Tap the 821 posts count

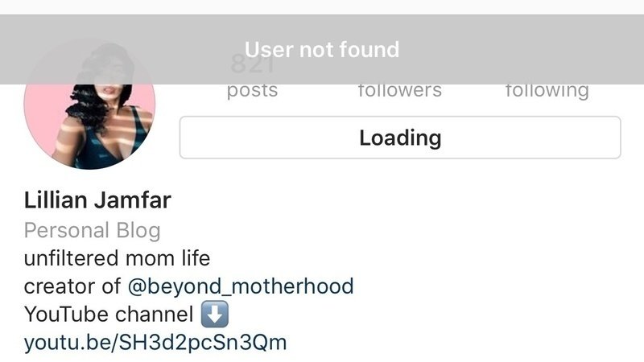pyautogui.click(x=252, y=64)
